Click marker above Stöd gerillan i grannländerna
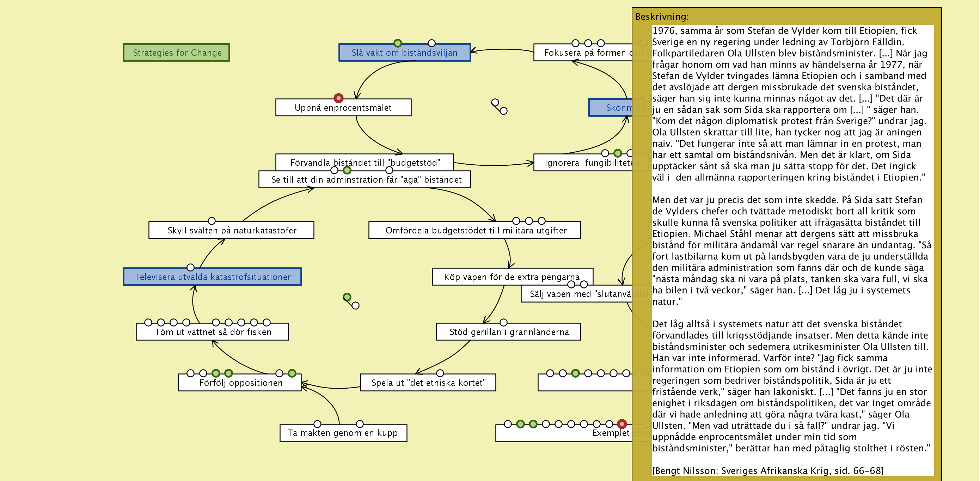980x481 pixels. [x=503, y=322]
